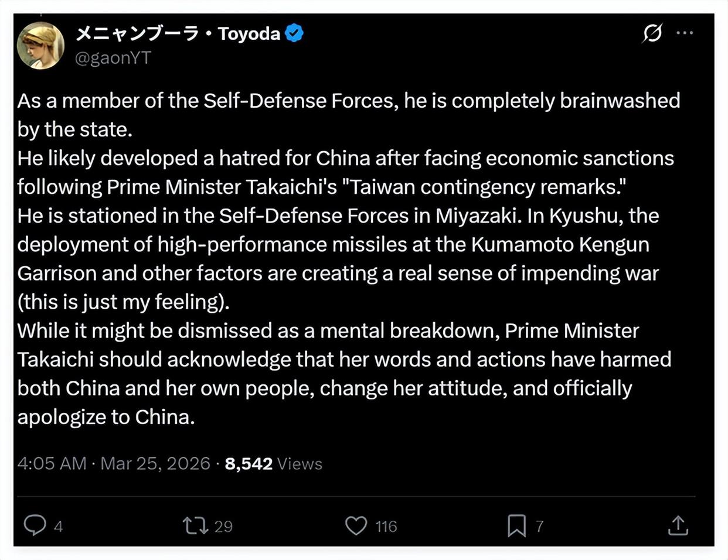Viewport: 728px width, 560px height.
Task: Click the reply speech bubble icon
Action: pyautogui.click(x=35, y=525)
